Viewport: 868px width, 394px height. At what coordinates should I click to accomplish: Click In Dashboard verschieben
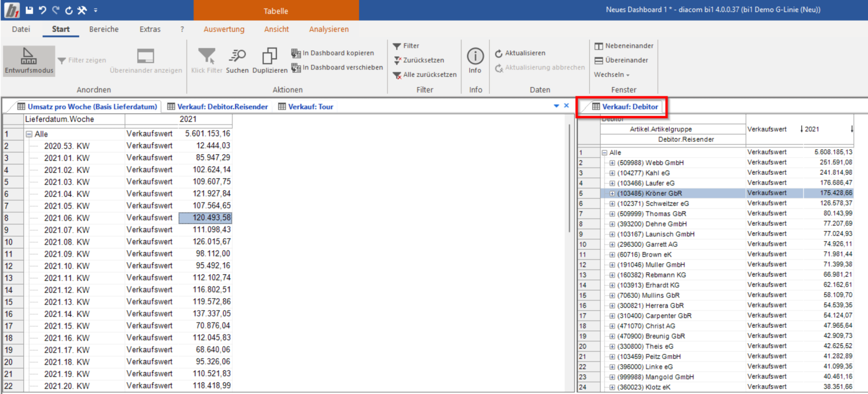pos(337,67)
